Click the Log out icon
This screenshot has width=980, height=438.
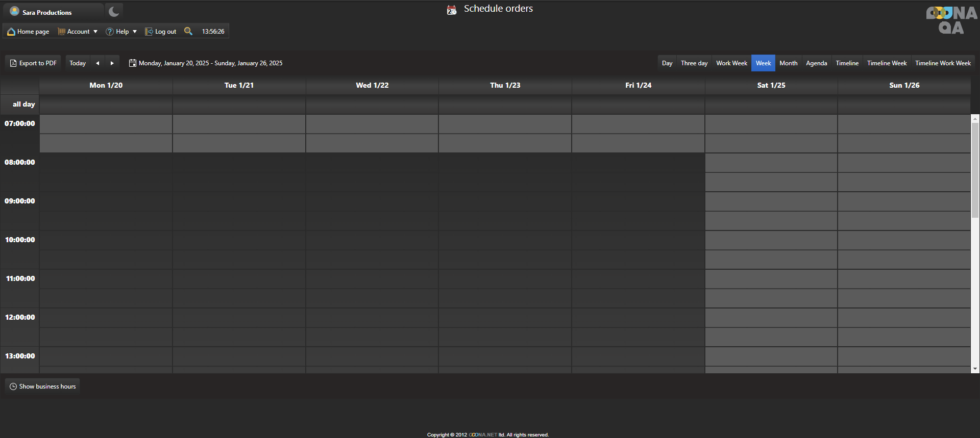tap(149, 32)
